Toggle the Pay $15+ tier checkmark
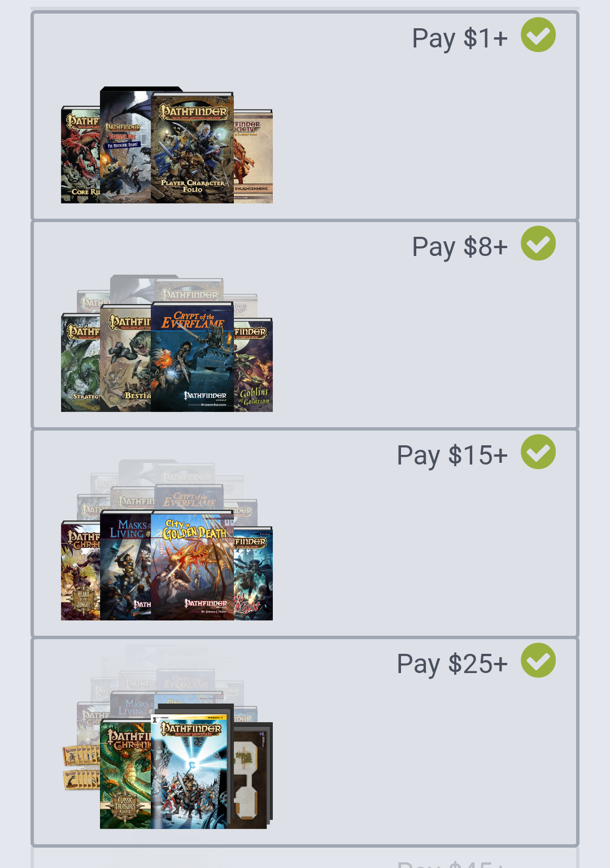This screenshot has width=610, height=868. click(538, 452)
